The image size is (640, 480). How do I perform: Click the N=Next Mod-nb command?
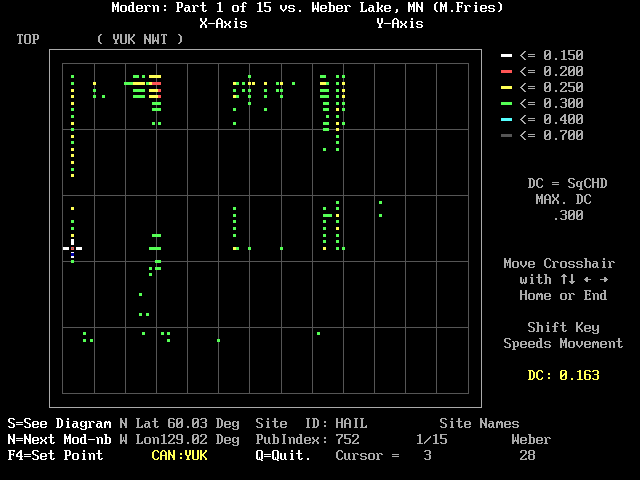coord(59,439)
